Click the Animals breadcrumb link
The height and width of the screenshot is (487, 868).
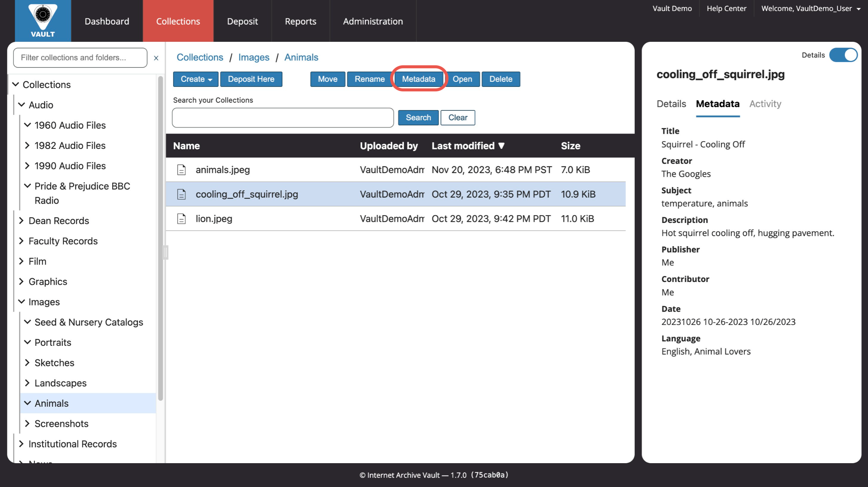pos(301,57)
